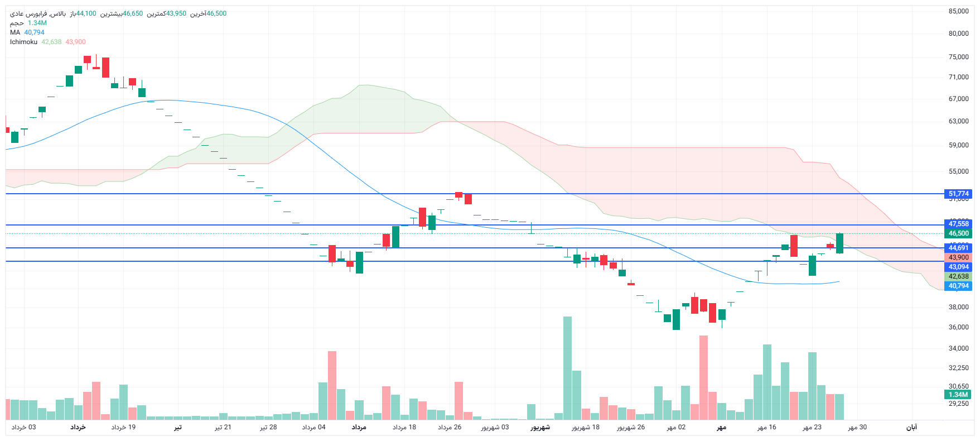Select the شهریور month label on time axis
This screenshot has height=441, width=980.
pyautogui.click(x=540, y=428)
